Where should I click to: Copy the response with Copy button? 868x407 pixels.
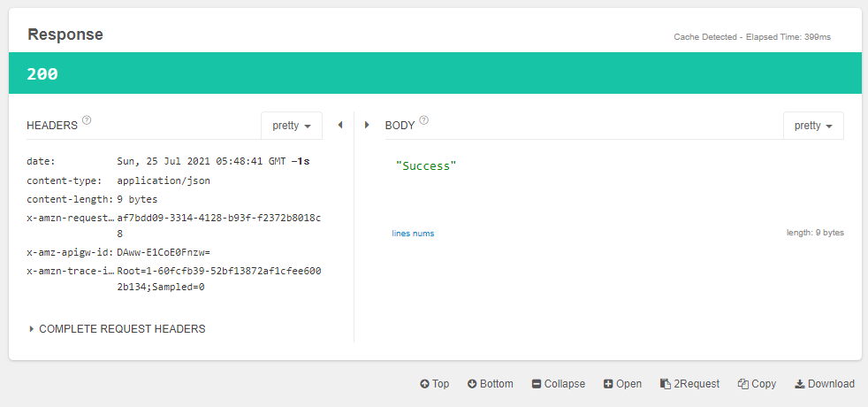[757, 384]
